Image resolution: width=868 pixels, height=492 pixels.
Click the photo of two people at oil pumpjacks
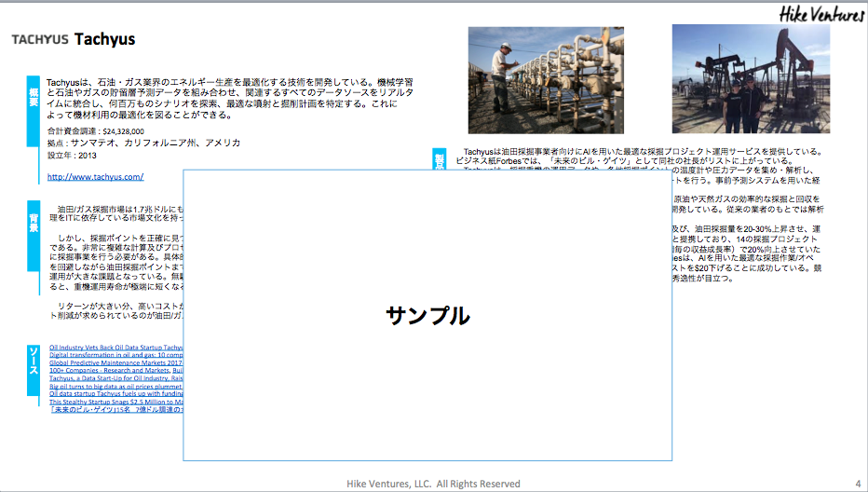pos(751,78)
